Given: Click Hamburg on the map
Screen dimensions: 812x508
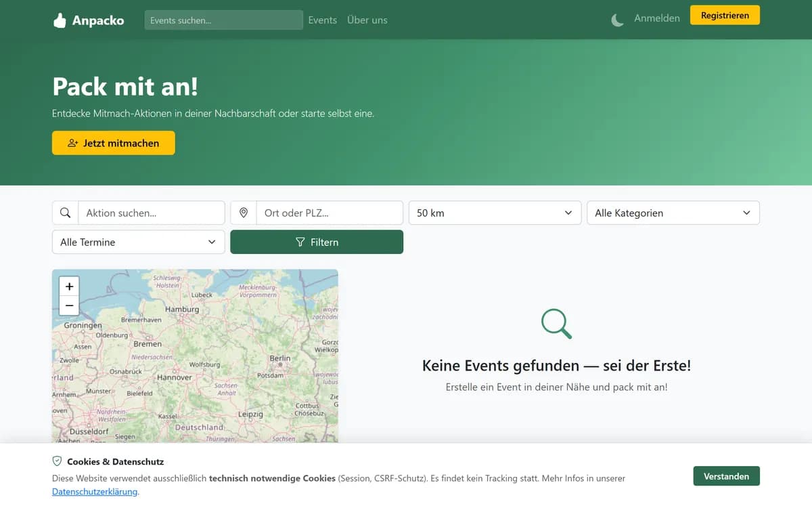Looking at the screenshot, I should 182,309.
